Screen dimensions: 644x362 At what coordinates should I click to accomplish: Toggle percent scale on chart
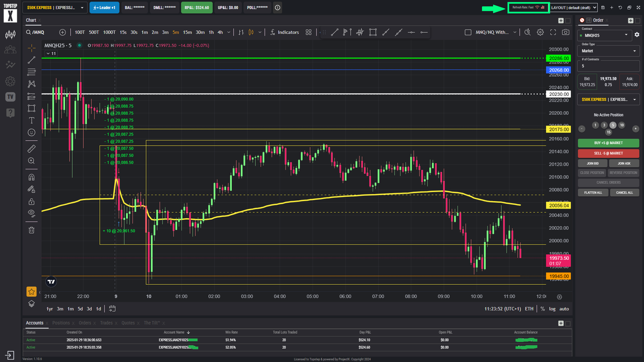pos(543,309)
